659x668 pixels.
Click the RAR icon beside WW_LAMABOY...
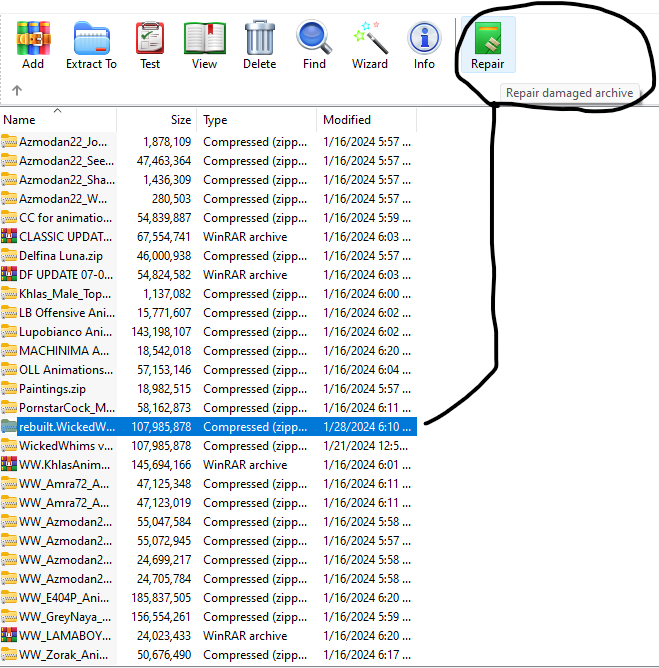coord(9,635)
